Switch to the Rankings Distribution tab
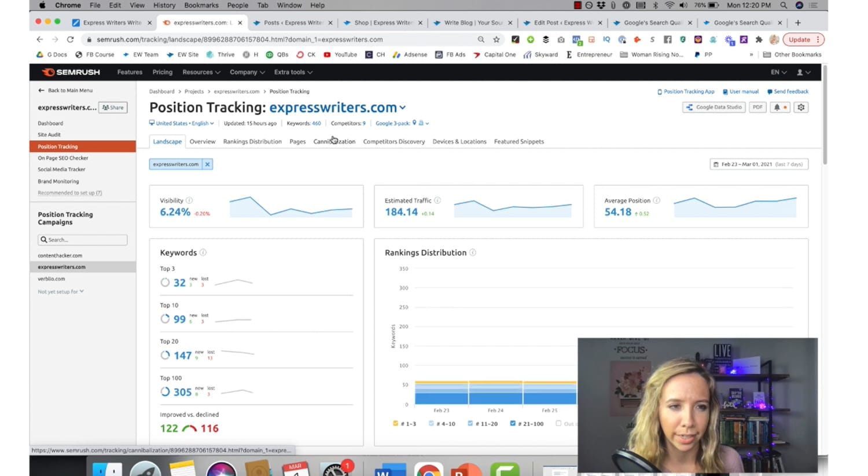Image resolution: width=868 pixels, height=476 pixels. click(252, 141)
